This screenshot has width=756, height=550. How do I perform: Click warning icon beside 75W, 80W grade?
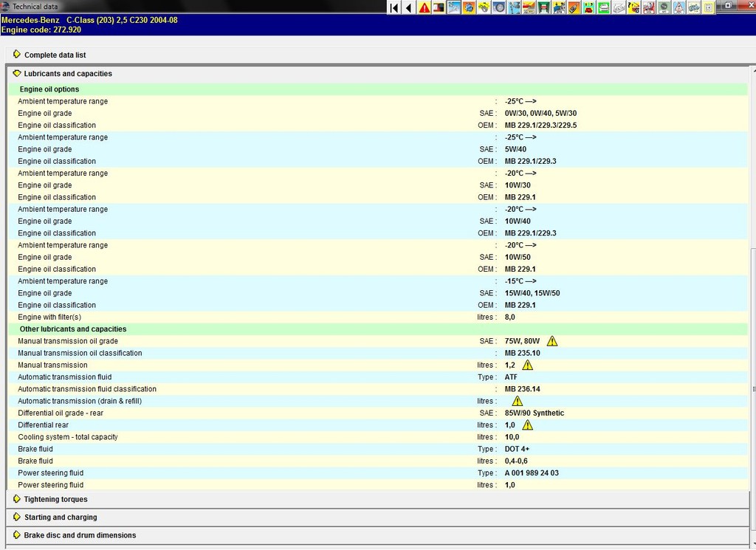click(552, 341)
